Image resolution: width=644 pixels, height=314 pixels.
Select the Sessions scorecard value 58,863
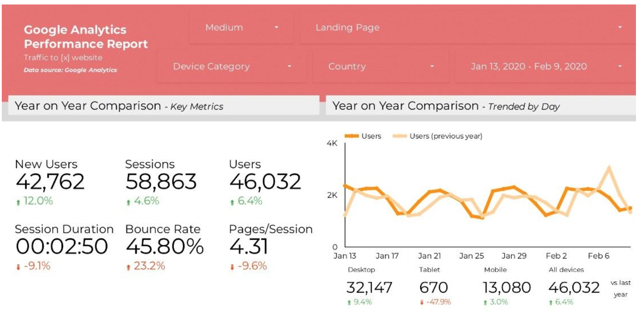coord(161,182)
